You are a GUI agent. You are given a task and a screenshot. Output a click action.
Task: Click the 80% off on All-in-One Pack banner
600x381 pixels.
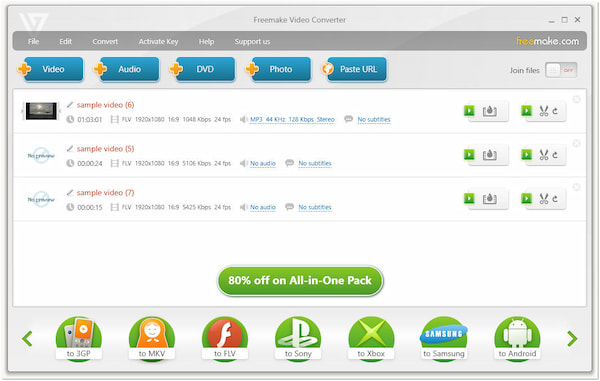click(300, 281)
